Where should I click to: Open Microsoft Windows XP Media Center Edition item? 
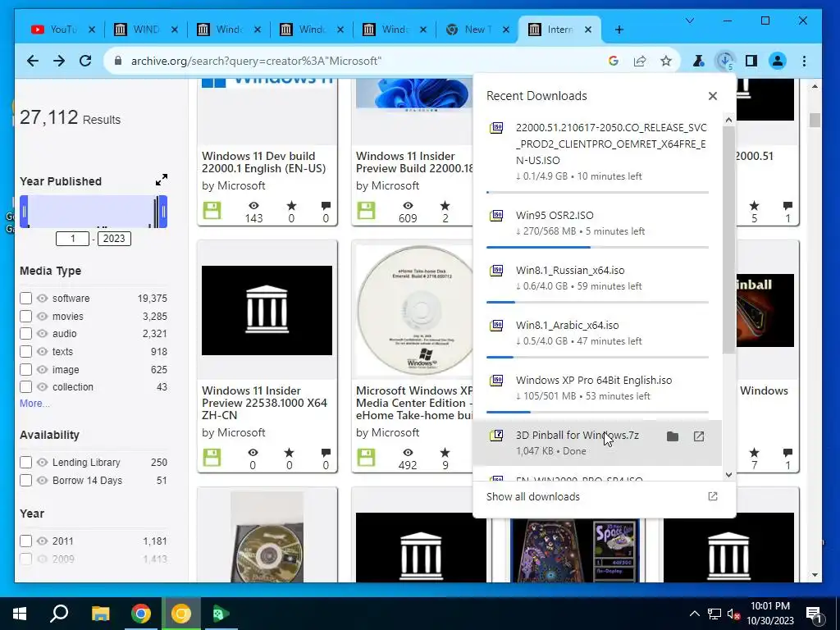pos(414,403)
